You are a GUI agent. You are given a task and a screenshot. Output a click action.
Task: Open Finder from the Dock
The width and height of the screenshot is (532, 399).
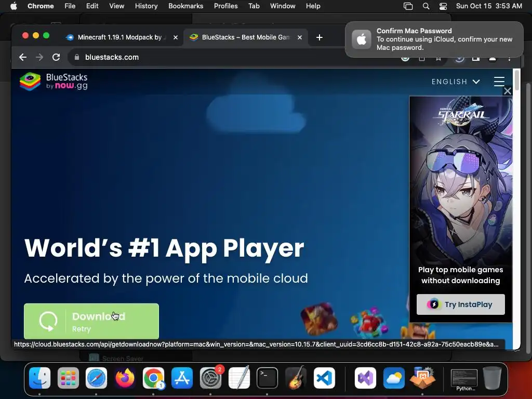[39, 378]
